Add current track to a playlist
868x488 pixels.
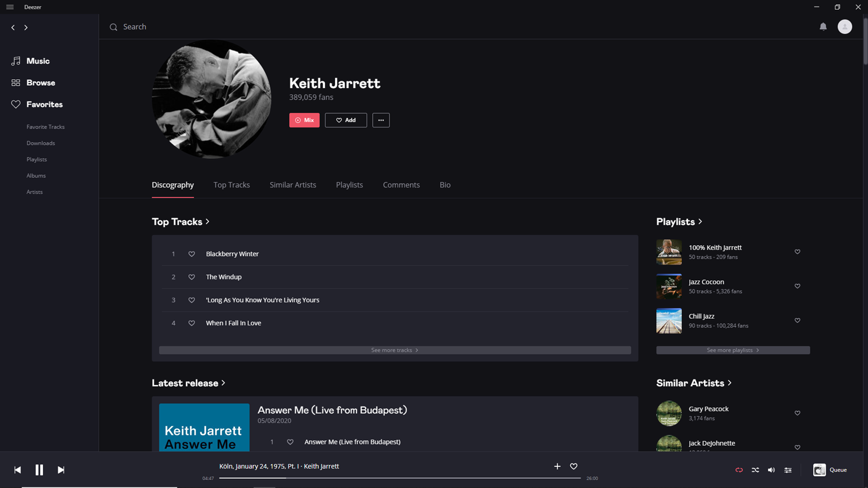(557, 466)
